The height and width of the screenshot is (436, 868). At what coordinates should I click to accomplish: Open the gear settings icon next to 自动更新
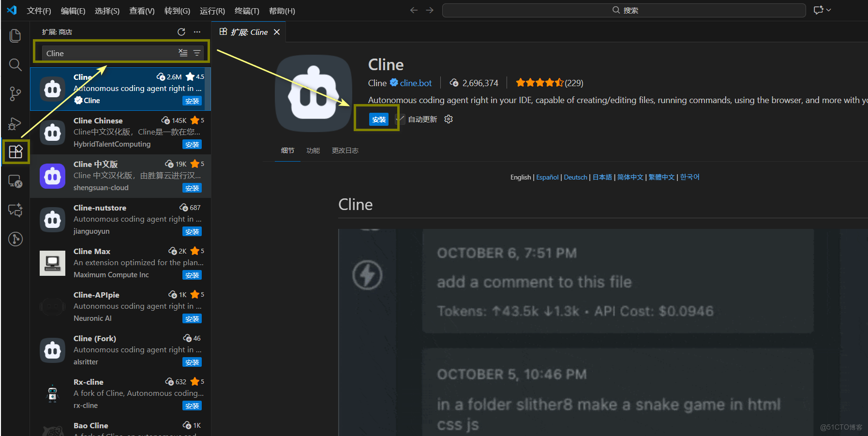tap(449, 119)
